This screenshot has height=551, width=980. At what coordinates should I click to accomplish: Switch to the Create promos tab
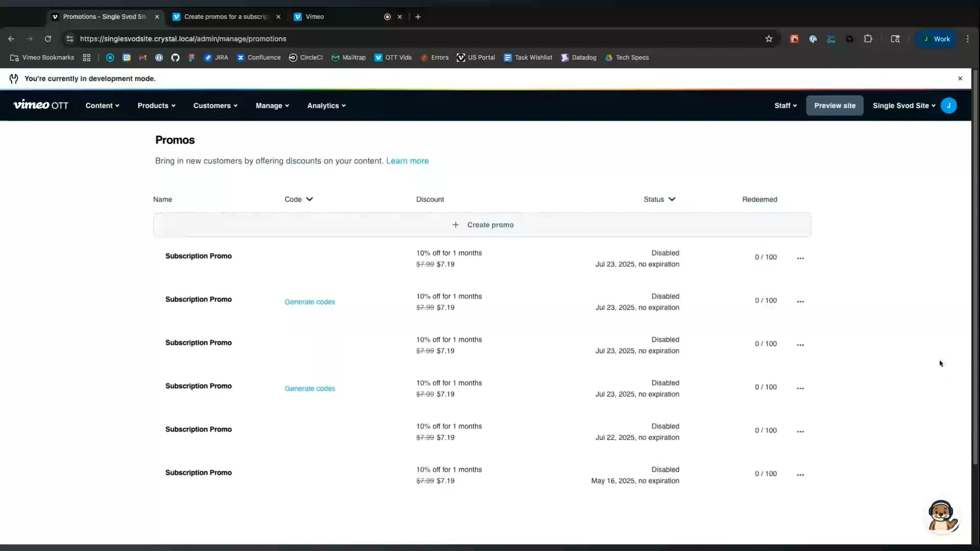[x=226, y=17]
